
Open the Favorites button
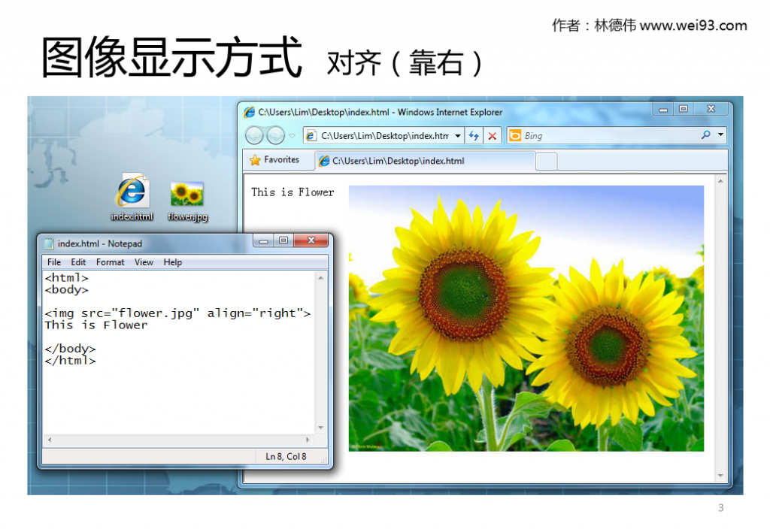point(274,160)
